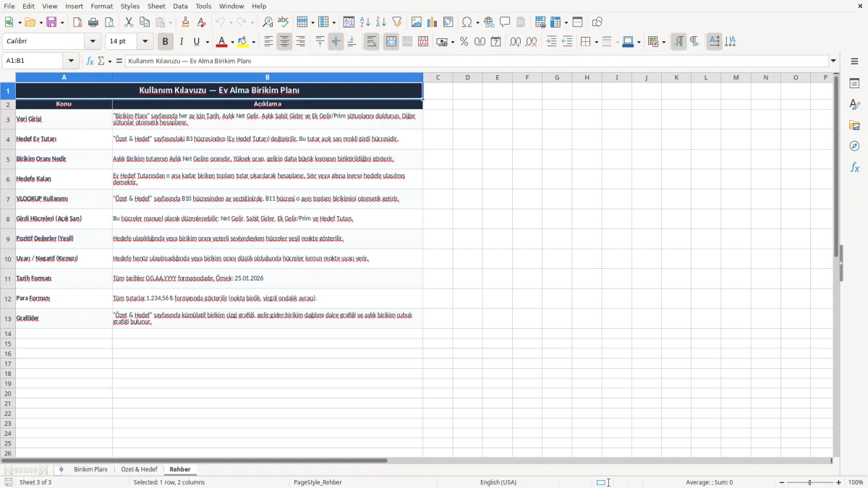Click the Format as Date calendar icon
The width and height of the screenshot is (868, 488).
(495, 42)
